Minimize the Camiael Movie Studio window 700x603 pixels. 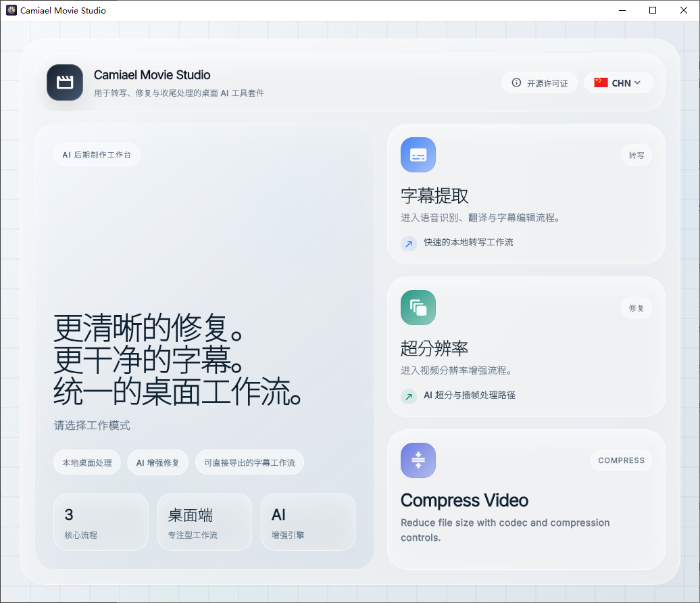[622, 10]
